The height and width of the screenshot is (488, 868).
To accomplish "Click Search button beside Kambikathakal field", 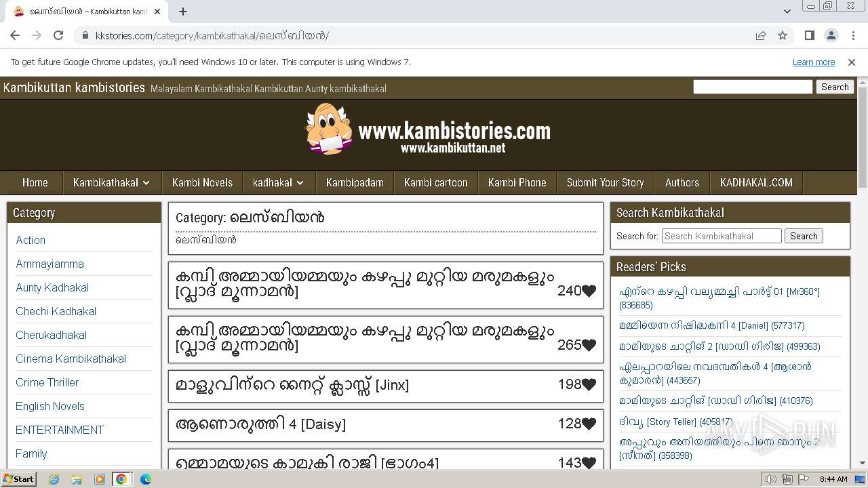I will pyautogui.click(x=804, y=236).
